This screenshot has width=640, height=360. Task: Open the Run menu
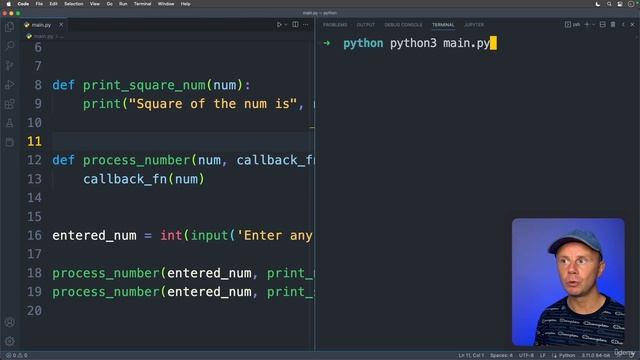(x=123, y=4)
